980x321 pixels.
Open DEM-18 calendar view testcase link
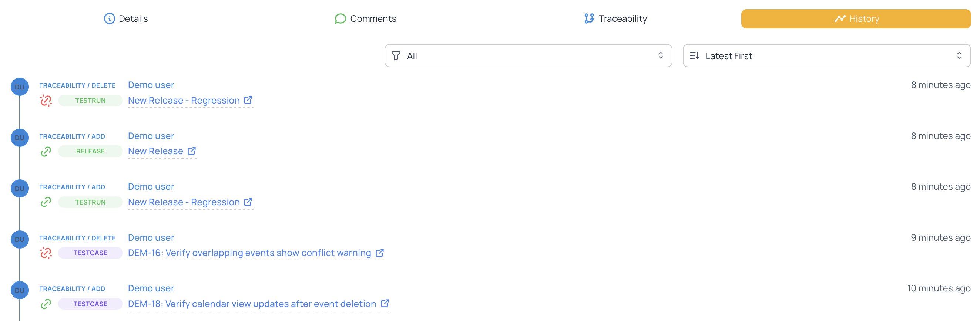pyautogui.click(x=251, y=304)
